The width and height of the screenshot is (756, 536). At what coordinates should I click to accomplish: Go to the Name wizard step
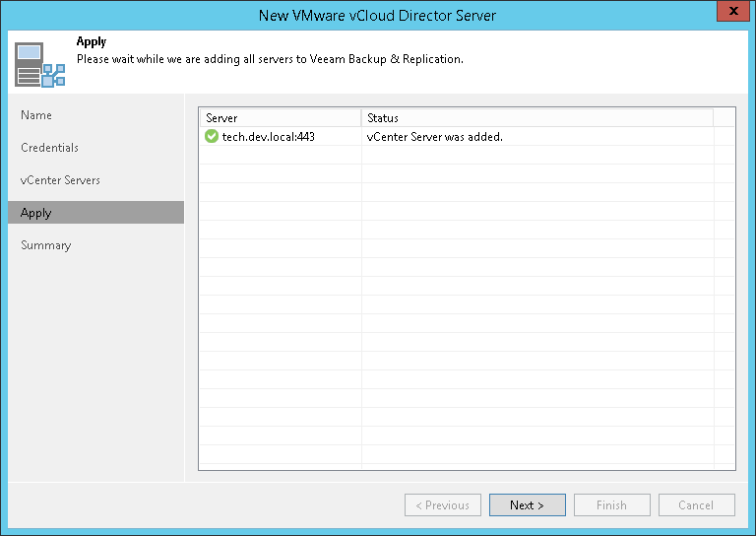(x=36, y=115)
